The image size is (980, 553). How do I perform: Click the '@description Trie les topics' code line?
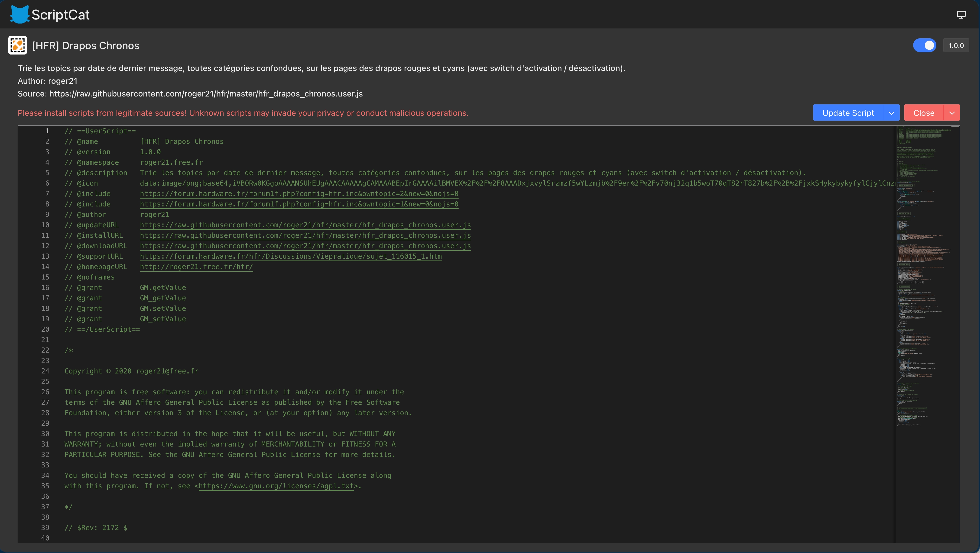[435, 173]
